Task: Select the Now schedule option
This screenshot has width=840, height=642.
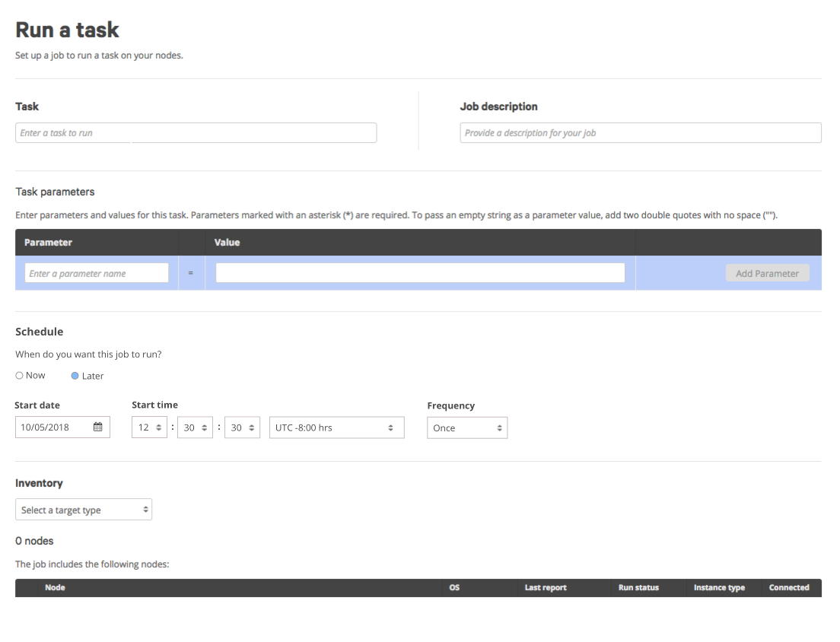Action: point(19,375)
